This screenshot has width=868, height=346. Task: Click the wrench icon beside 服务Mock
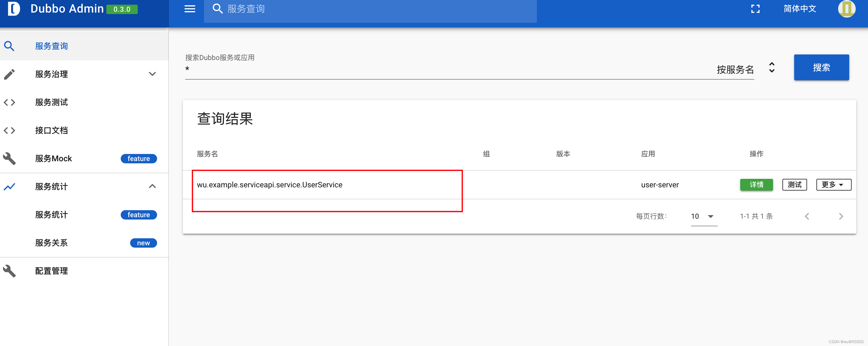pos(9,159)
